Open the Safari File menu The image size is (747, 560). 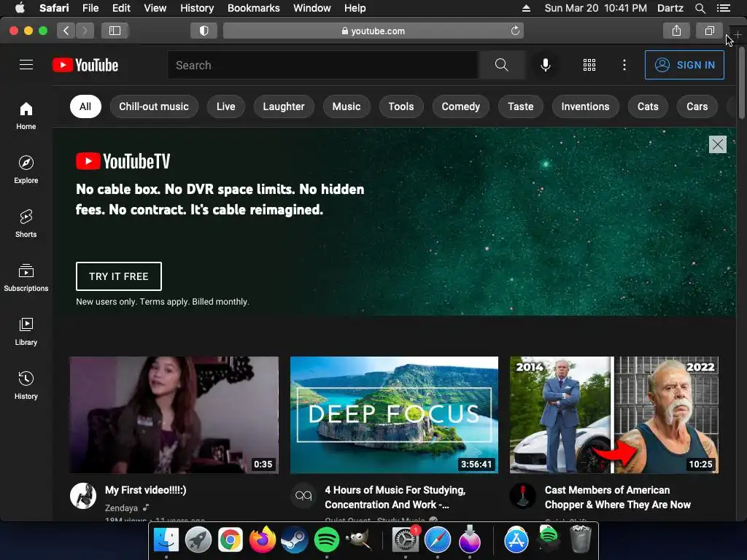[90, 8]
